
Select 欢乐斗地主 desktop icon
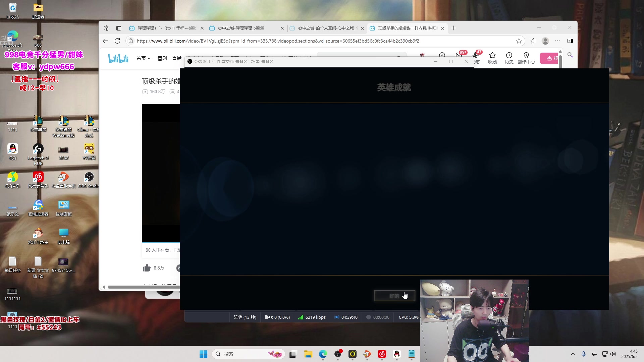pyautogui.click(x=38, y=236)
